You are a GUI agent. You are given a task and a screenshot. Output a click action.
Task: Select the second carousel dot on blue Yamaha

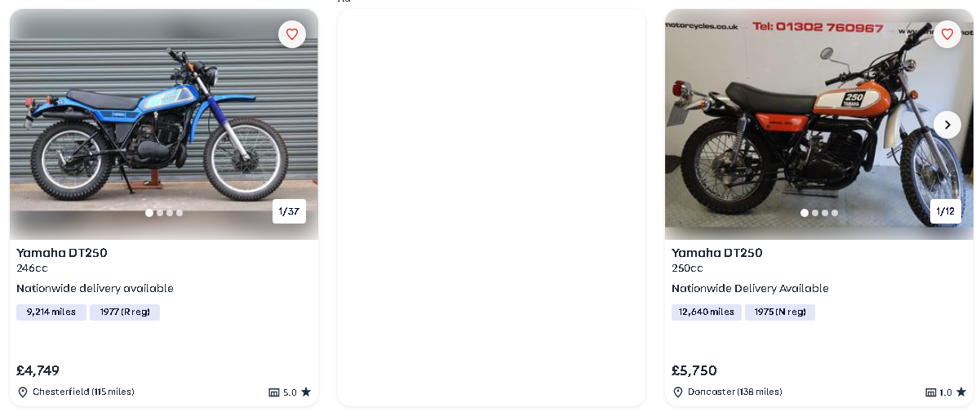coord(160,213)
